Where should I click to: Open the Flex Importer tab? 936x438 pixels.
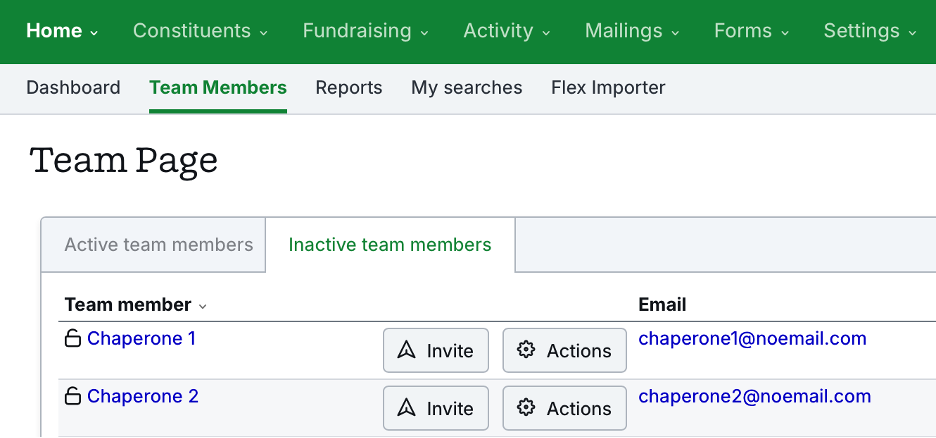point(608,88)
